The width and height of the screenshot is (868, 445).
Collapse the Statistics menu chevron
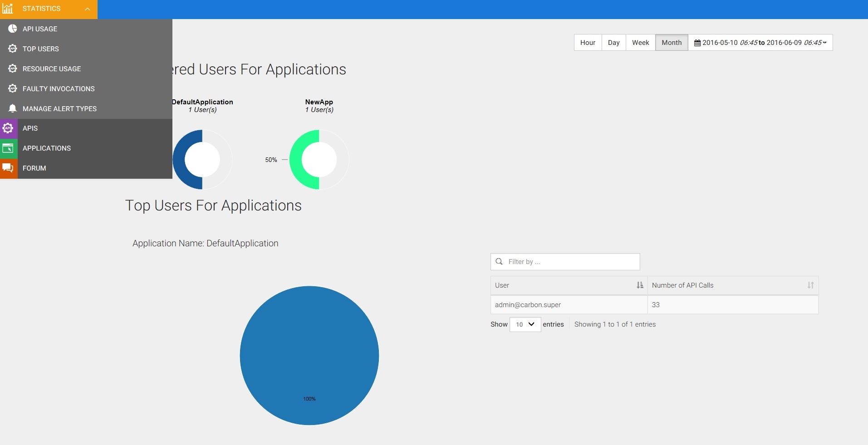87,8
